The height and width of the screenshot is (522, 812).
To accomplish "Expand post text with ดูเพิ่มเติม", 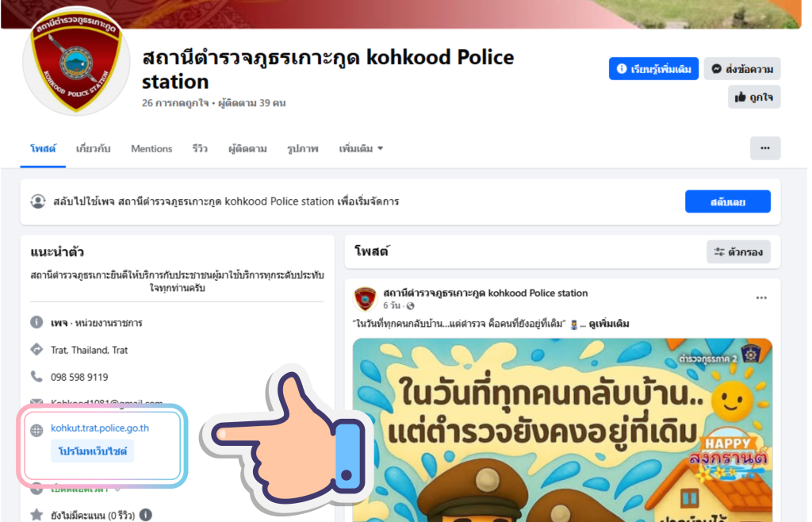I will tap(609, 324).
